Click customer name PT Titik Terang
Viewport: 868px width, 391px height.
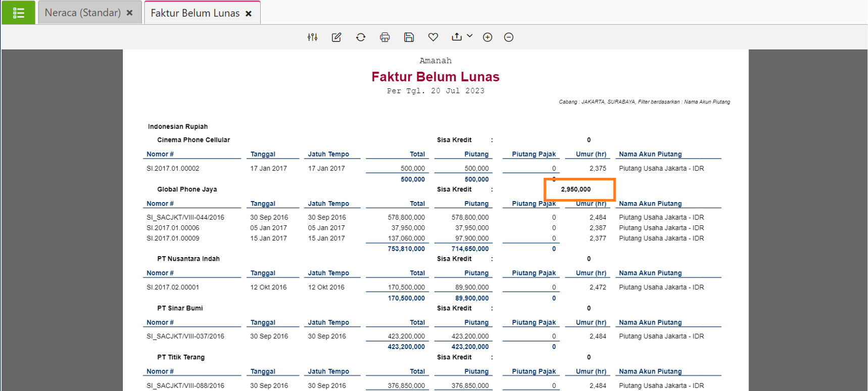181,357
